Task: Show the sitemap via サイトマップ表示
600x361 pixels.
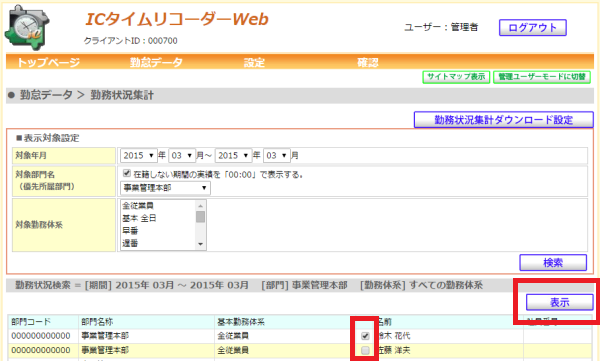Action: pos(456,77)
